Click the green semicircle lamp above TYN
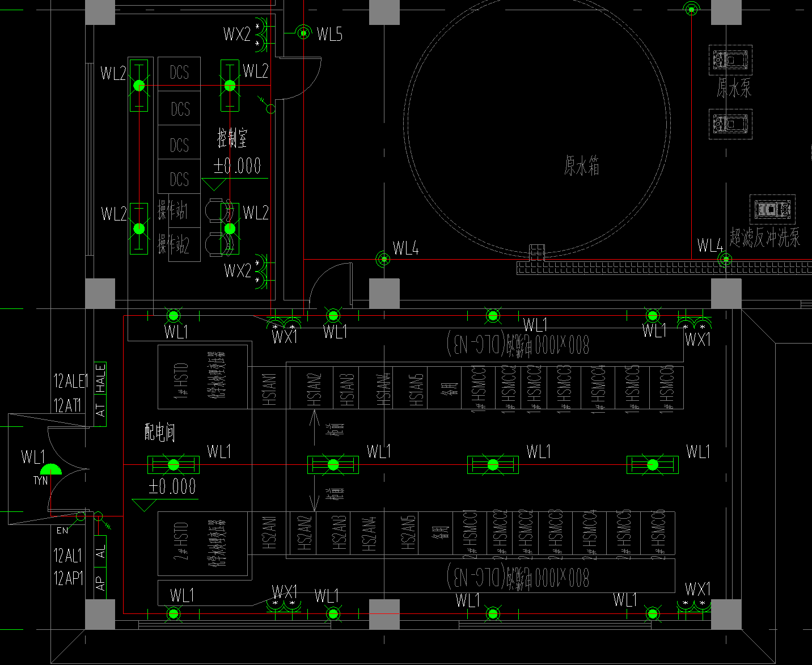This screenshot has width=812, height=665. 51,469
